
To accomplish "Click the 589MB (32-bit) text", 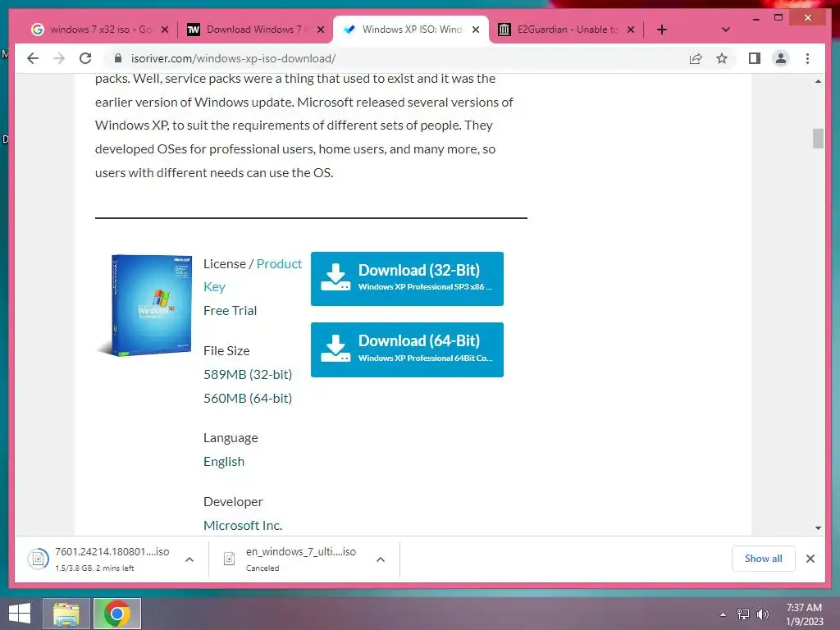I will point(248,374).
